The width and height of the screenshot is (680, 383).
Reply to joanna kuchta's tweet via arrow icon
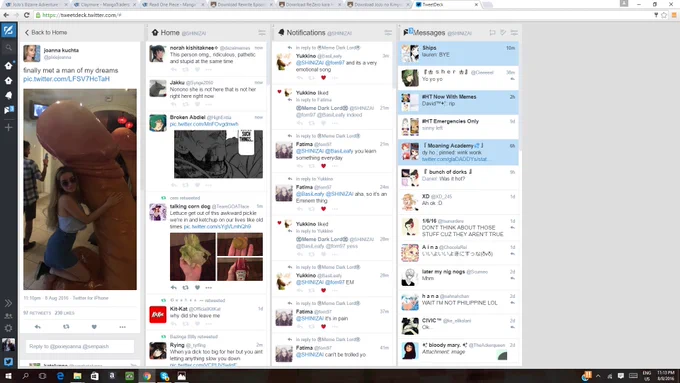click(38, 327)
